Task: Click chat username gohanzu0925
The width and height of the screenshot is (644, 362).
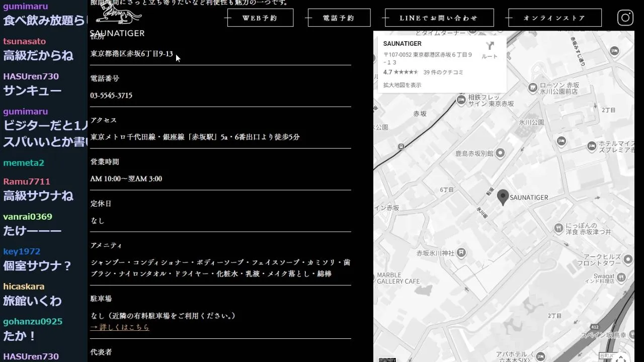Action: 33,321
